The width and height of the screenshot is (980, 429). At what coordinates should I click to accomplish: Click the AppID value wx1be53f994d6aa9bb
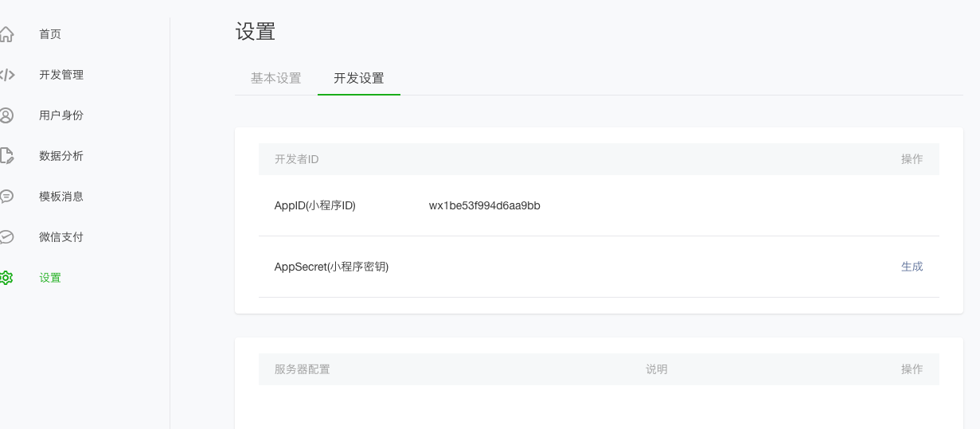point(485,205)
